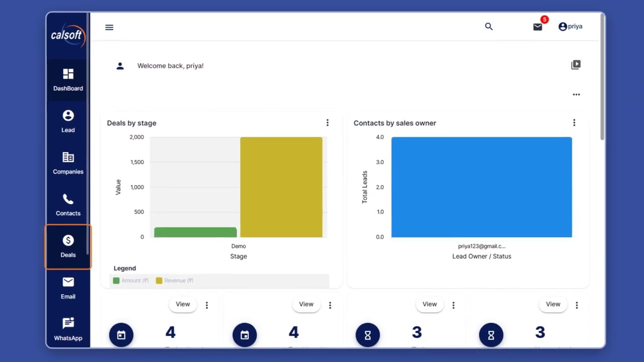Open the mail notifications icon
The width and height of the screenshot is (644, 362).
538,27
